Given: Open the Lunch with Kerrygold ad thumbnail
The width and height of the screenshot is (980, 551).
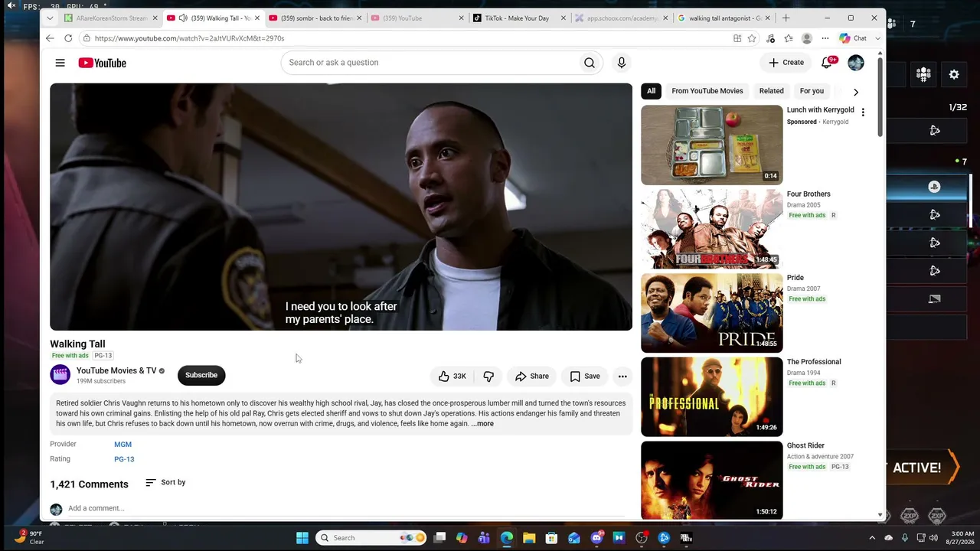Looking at the screenshot, I should (x=711, y=145).
